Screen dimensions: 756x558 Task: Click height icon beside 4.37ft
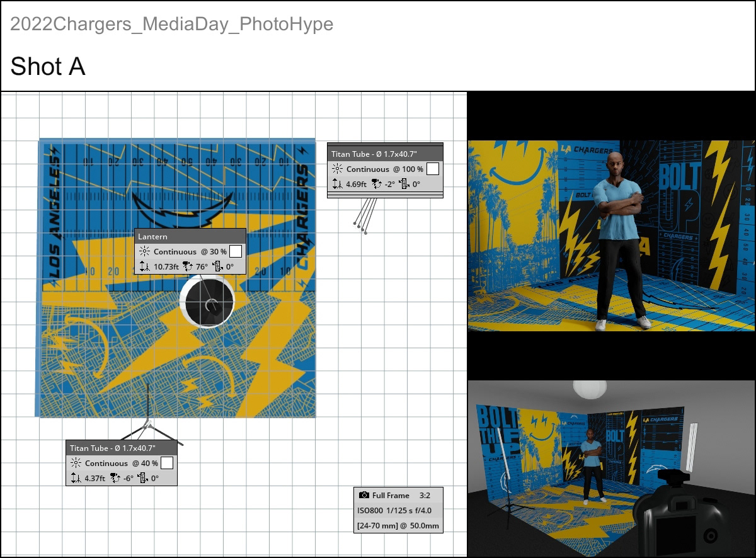[76, 479]
